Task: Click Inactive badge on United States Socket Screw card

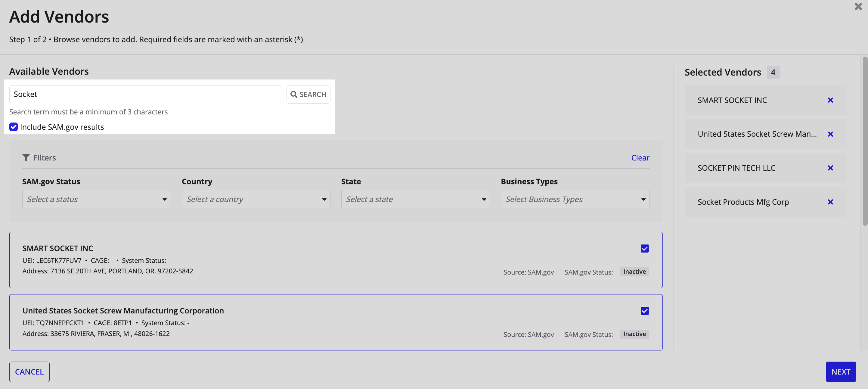Action: point(634,334)
